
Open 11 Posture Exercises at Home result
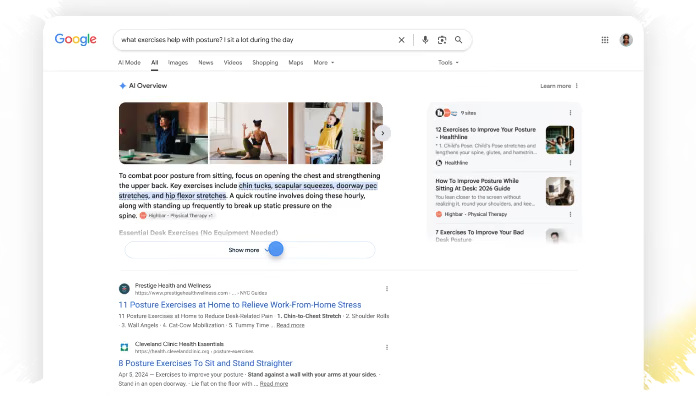240,305
